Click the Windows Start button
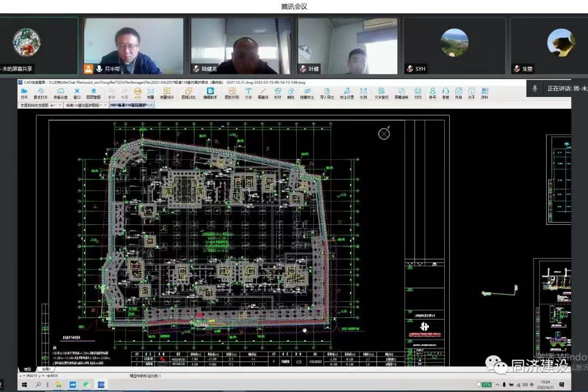 coord(24,385)
